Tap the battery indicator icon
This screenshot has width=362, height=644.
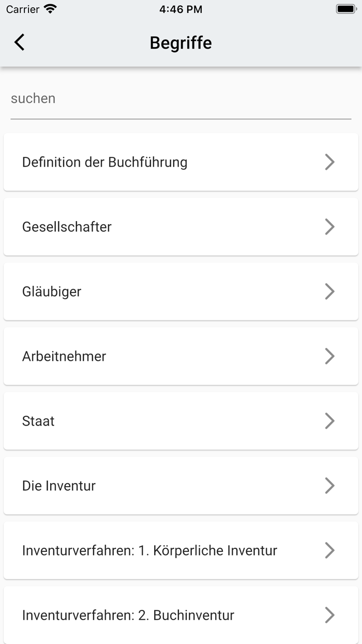pyautogui.click(x=345, y=9)
